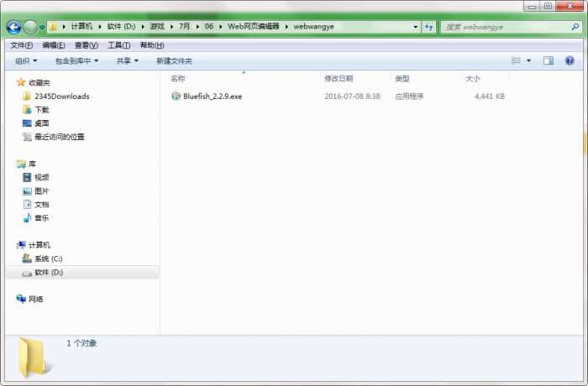Sort by 大小 column header
This screenshot has height=386, width=588.
pos(472,79)
